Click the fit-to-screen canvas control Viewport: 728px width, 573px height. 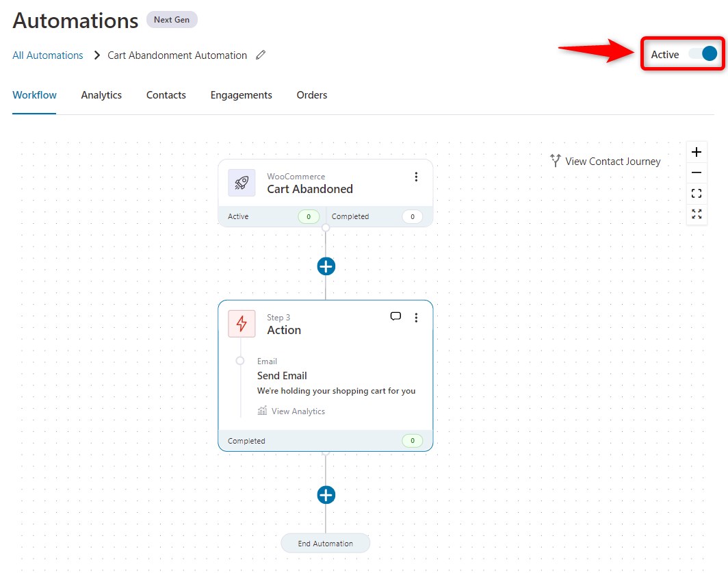[697, 193]
